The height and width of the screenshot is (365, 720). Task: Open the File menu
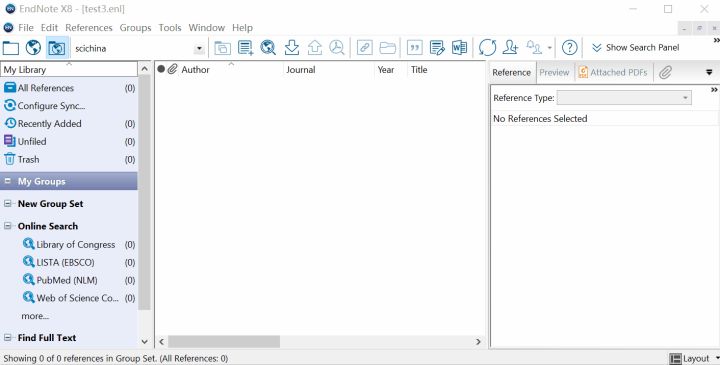[x=26, y=28]
